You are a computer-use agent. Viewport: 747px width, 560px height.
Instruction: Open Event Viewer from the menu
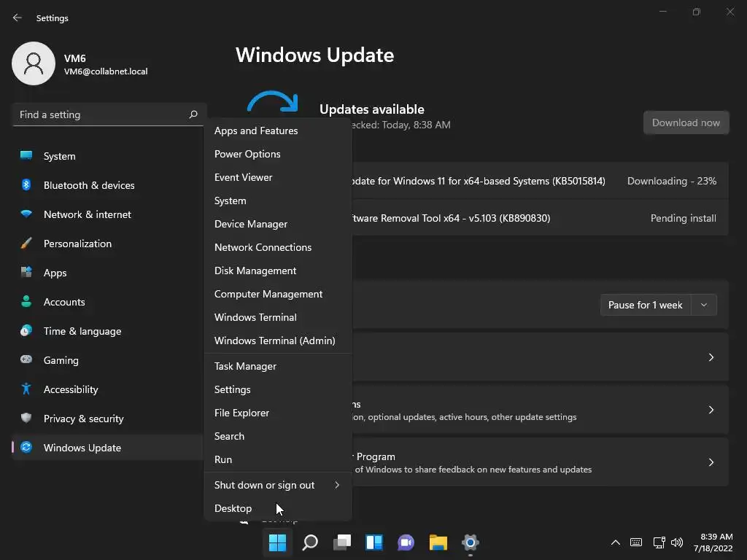pos(278,177)
